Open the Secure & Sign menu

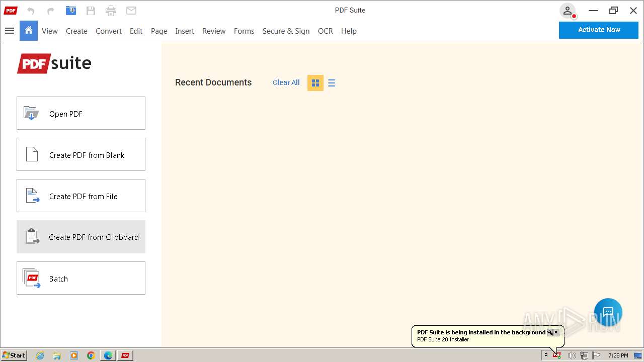286,31
